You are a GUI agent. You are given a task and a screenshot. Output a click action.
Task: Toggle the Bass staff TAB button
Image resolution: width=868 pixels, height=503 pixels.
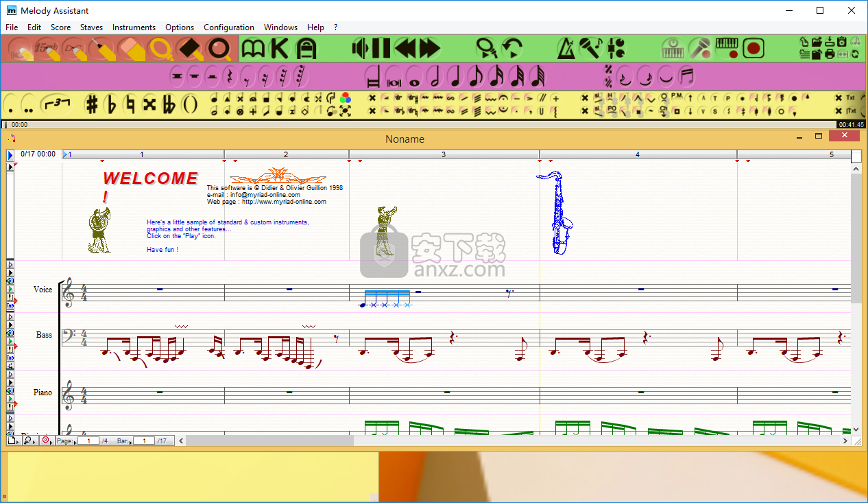10,358
